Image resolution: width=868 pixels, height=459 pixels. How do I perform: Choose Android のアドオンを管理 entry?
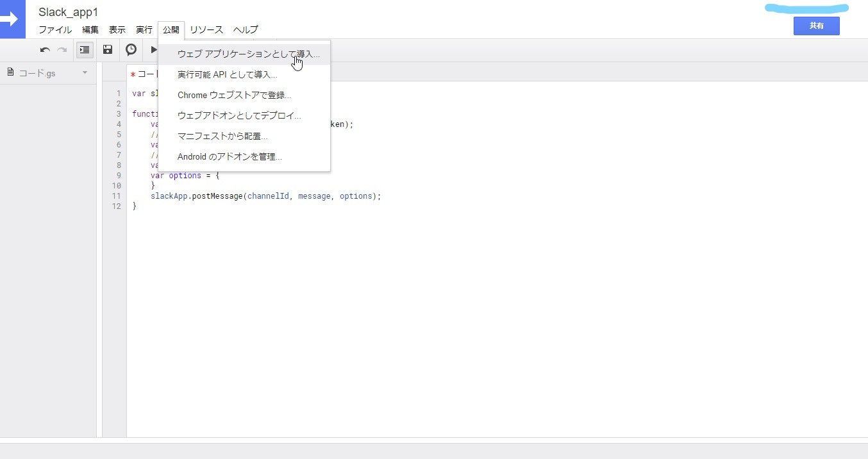pos(230,156)
